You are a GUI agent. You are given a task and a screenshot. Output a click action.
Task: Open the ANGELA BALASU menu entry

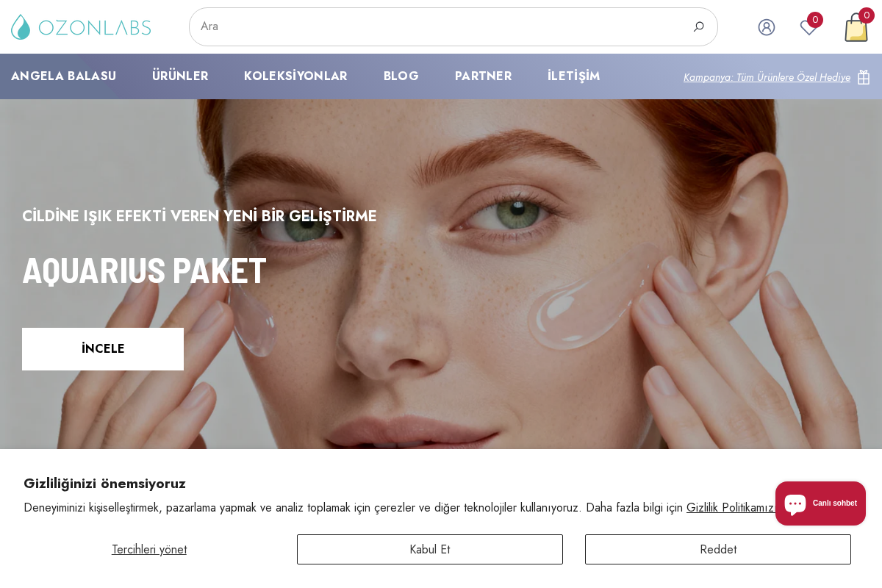click(x=63, y=76)
